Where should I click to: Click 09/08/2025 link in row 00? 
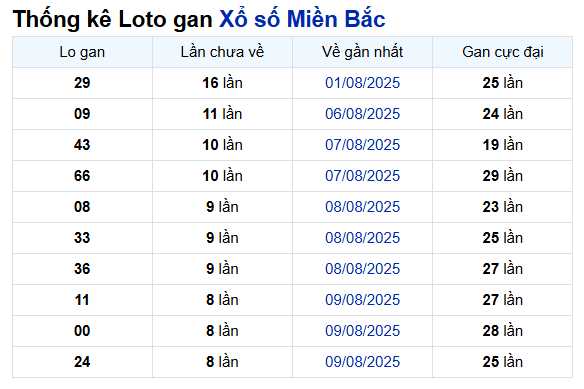click(362, 331)
